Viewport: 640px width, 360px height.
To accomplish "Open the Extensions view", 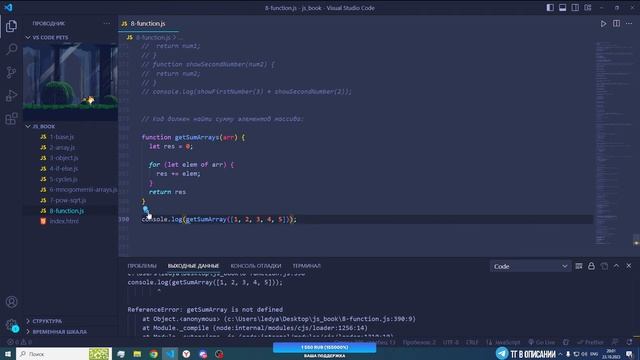I will [x=11, y=119].
